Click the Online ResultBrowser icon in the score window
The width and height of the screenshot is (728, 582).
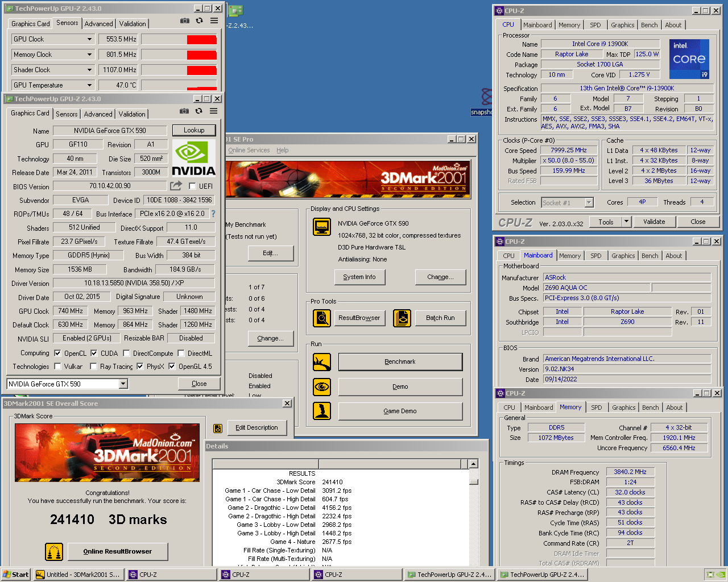tap(54, 551)
